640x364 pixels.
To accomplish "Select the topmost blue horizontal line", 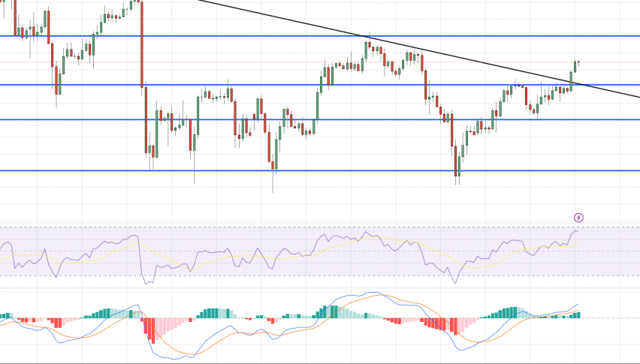I will 320,36.
